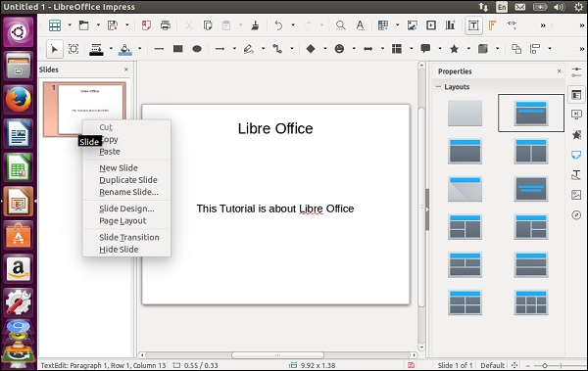Open Navigator compass sidebar tab
This screenshot has height=371, width=588.
click(x=576, y=214)
